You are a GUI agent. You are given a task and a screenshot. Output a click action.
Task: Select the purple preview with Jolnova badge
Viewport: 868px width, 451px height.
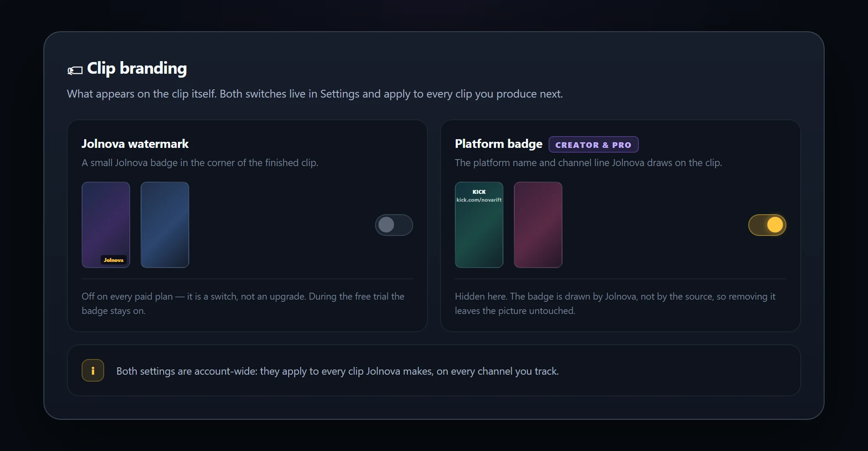pos(106,225)
